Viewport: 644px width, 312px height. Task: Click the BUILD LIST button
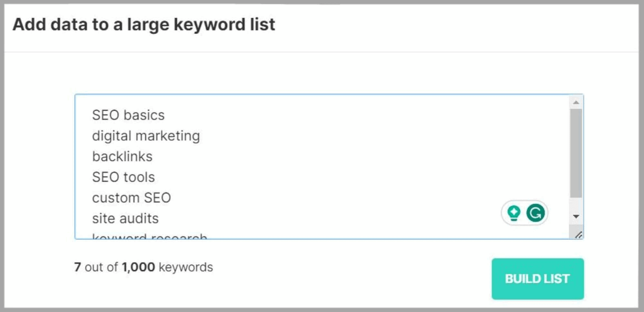click(x=537, y=279)
